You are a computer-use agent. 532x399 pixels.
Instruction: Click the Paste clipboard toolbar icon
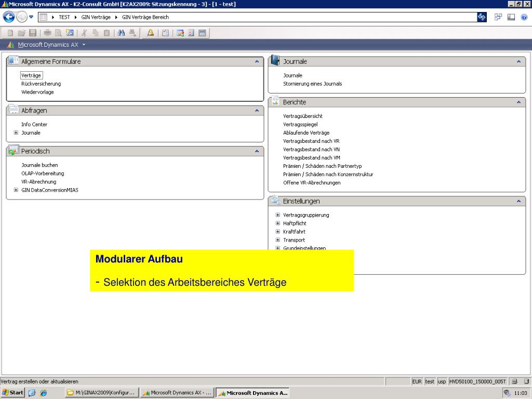[x=107, y=33]
